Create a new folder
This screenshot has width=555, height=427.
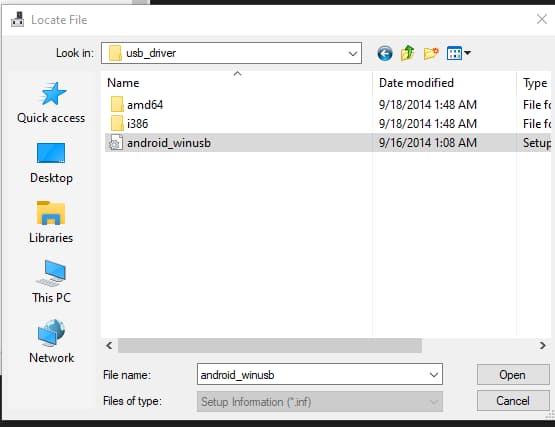[431, 53]
